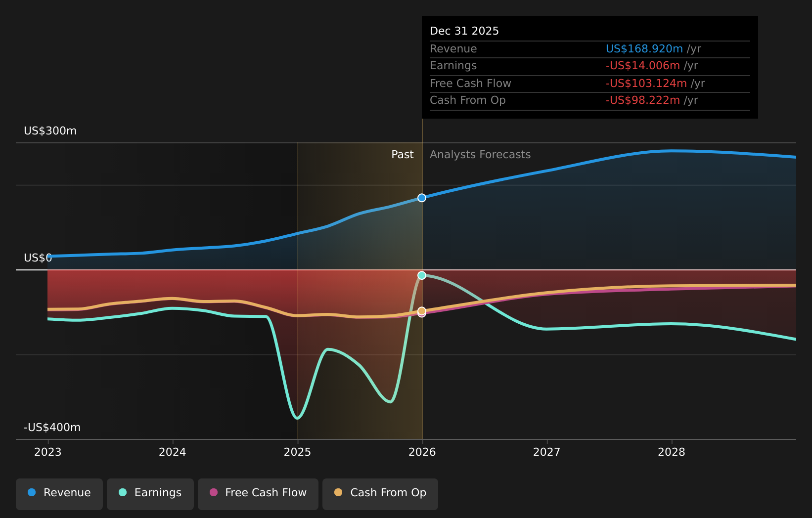The image size is (812, 518).
Task: Click the teal Earnings legend dot
Action: point(123,492)
